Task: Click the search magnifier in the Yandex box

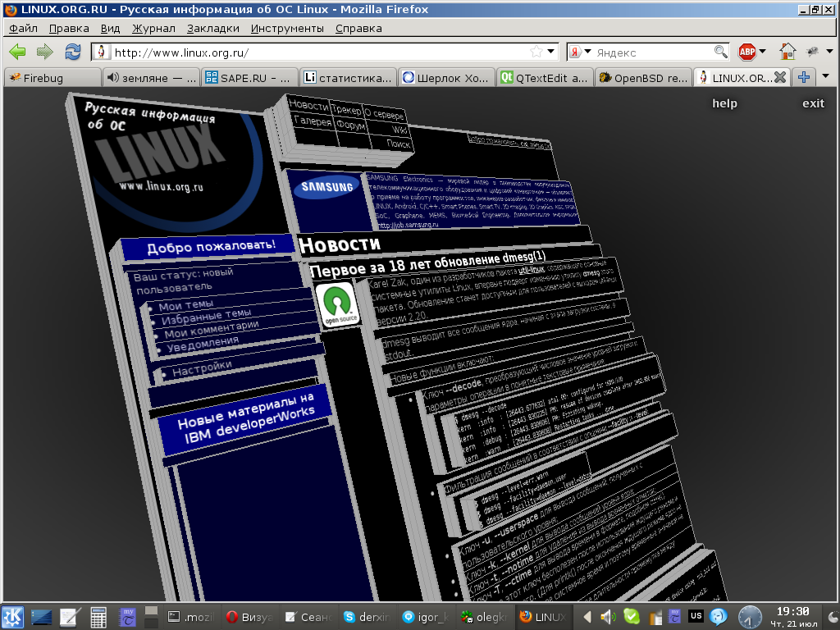Action: point(720,52)
